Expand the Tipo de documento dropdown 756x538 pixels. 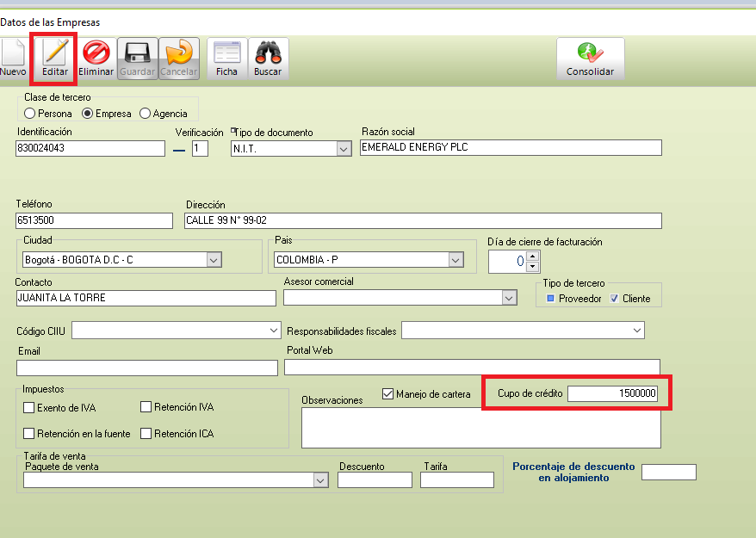click(344, 149)
